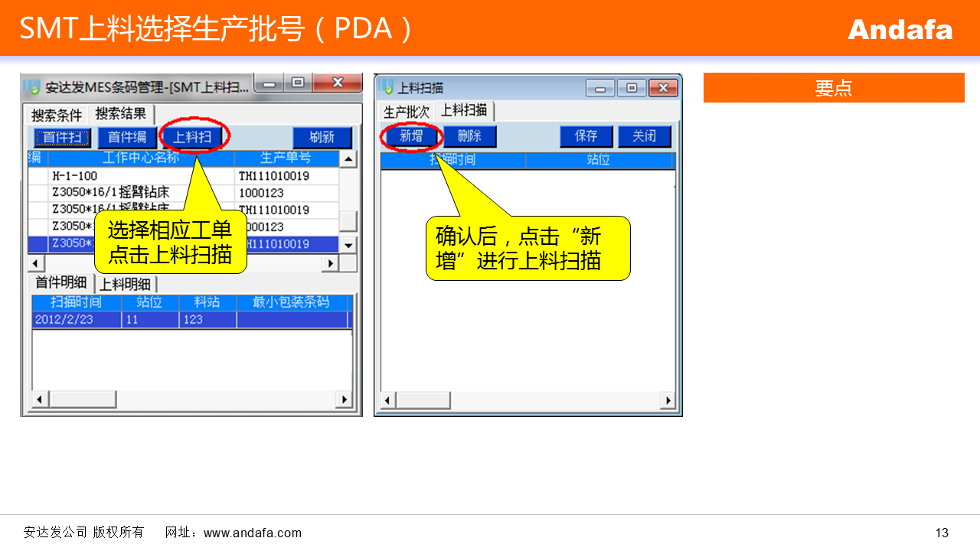Select the 首件明细 tab
This screenshot has width=980, height=551.
point(61,282)
